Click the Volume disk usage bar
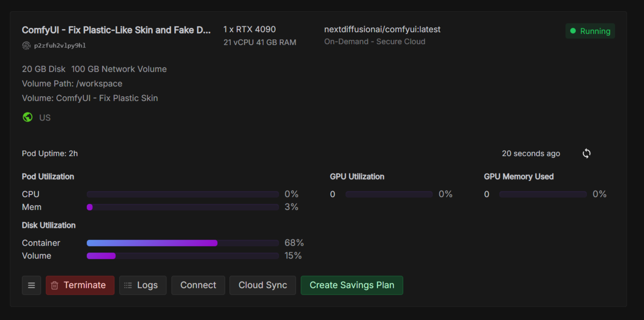 point(183,256)
